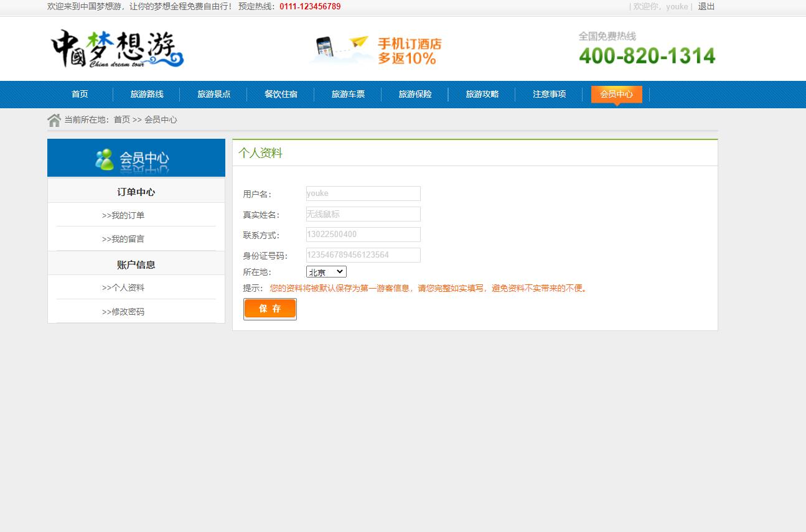Viewport: 806px width, 532px height.
Task: Click the 联系方式 phone number field
Action: tap(363, 235)
